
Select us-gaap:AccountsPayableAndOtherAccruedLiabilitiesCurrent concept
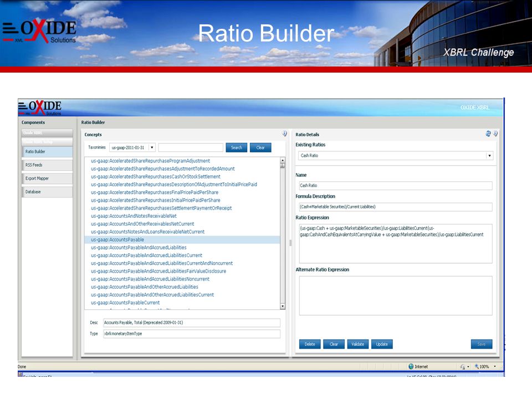coord(152,295)
